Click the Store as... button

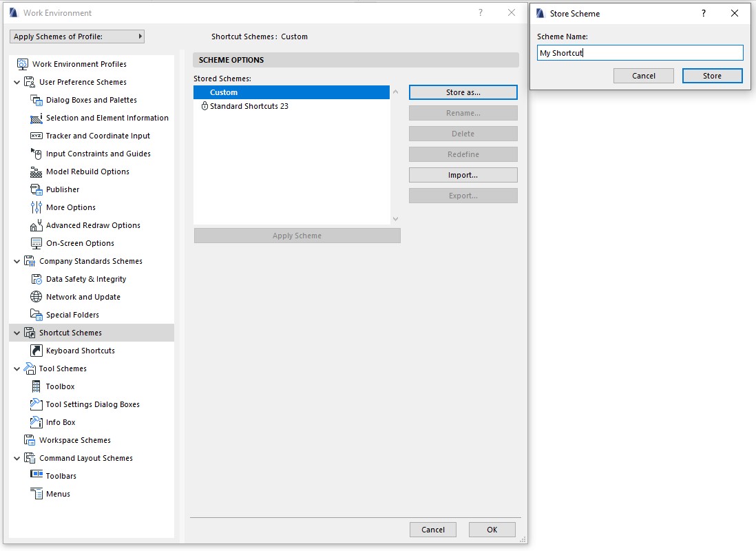(463, 92)
